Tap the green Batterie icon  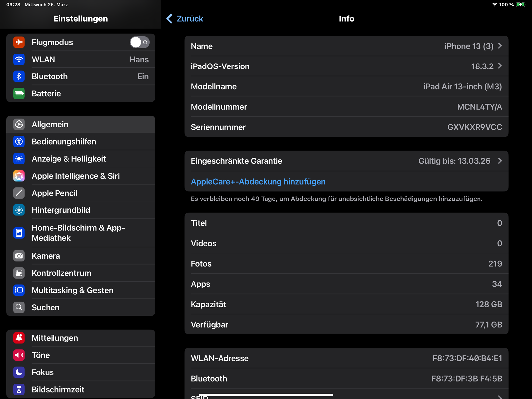[x=19, y=94]
